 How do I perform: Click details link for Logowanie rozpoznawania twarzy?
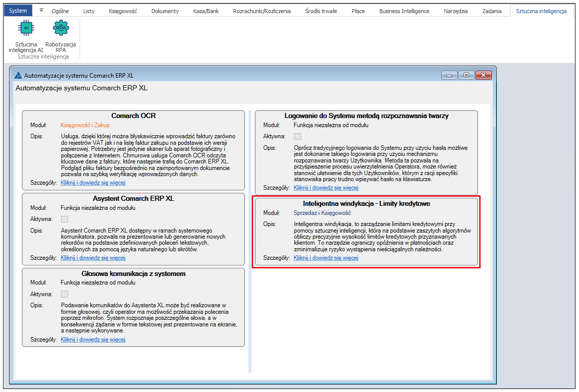(x=326, y=187)
